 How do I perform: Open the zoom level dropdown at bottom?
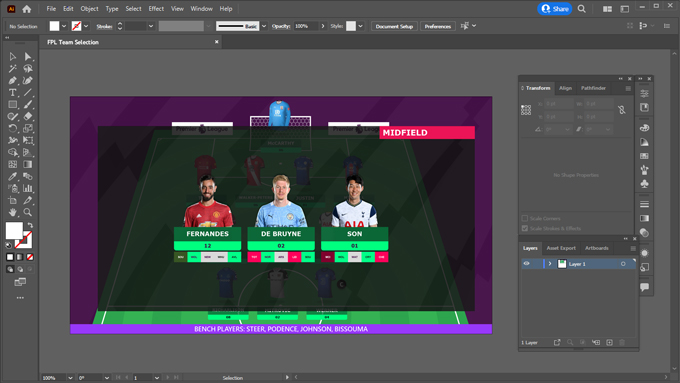coord(70,378)
